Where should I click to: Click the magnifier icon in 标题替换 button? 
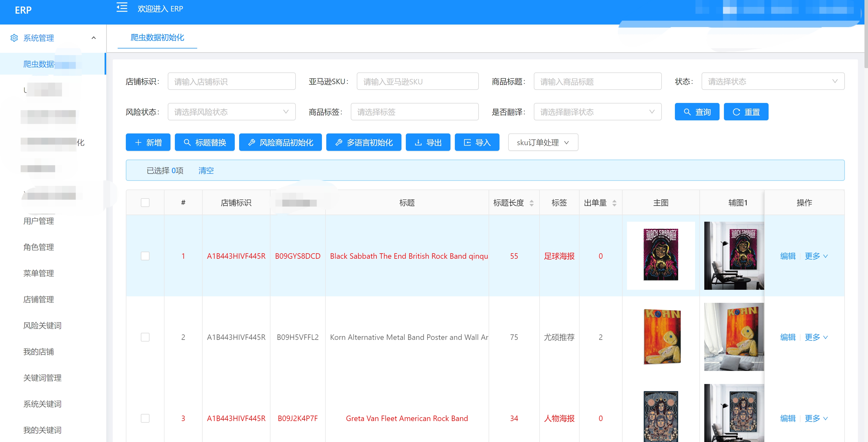pos(187,142)
